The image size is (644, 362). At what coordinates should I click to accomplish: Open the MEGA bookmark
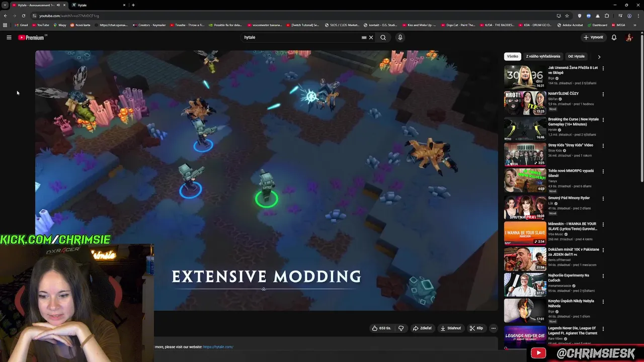point(618,25)
